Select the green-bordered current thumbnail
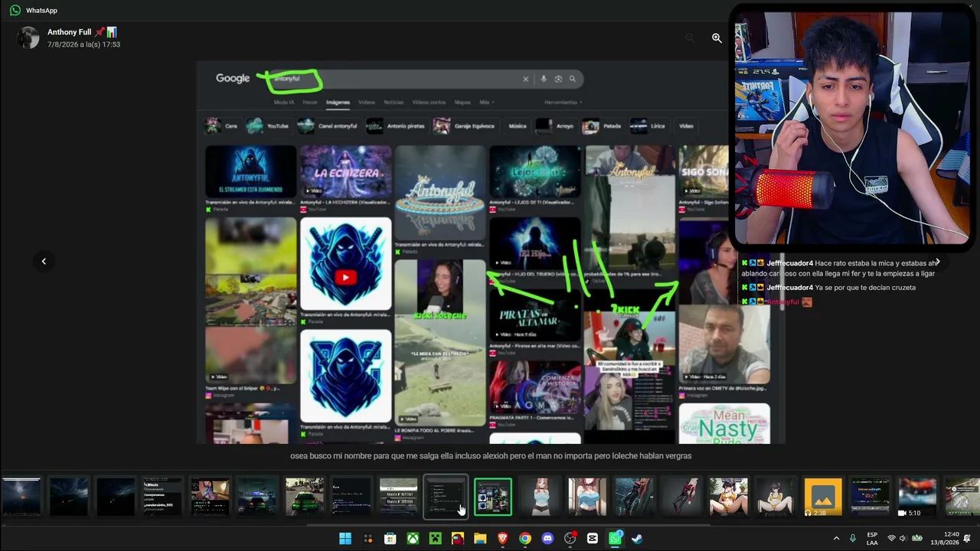The width and height of the screenshot is (980, 551). coord(493,497)
